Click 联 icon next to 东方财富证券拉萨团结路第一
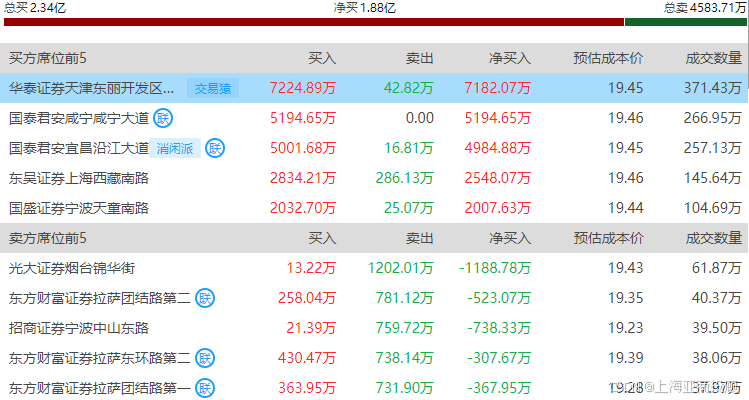The height and width of the screenshot is (400, 749). click(x=205, y=388)
